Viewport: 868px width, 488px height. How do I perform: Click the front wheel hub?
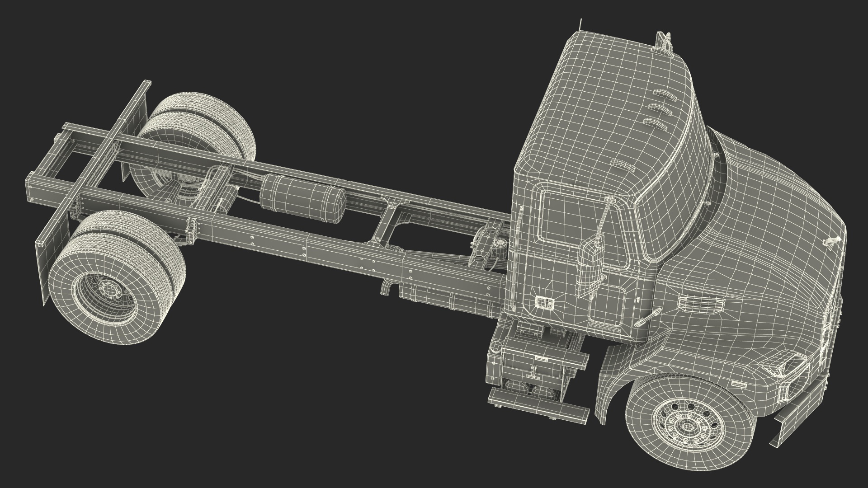pyautogui.click(x=687, y=427)
